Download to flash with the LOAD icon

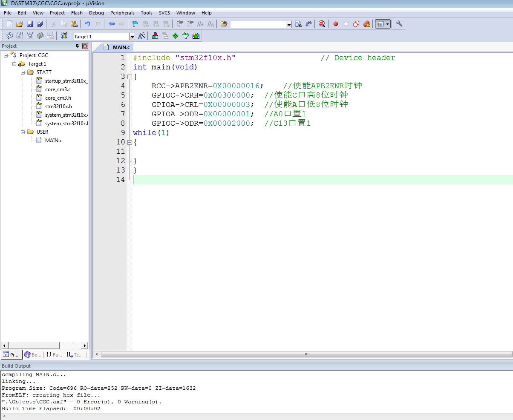coord(64,36)
